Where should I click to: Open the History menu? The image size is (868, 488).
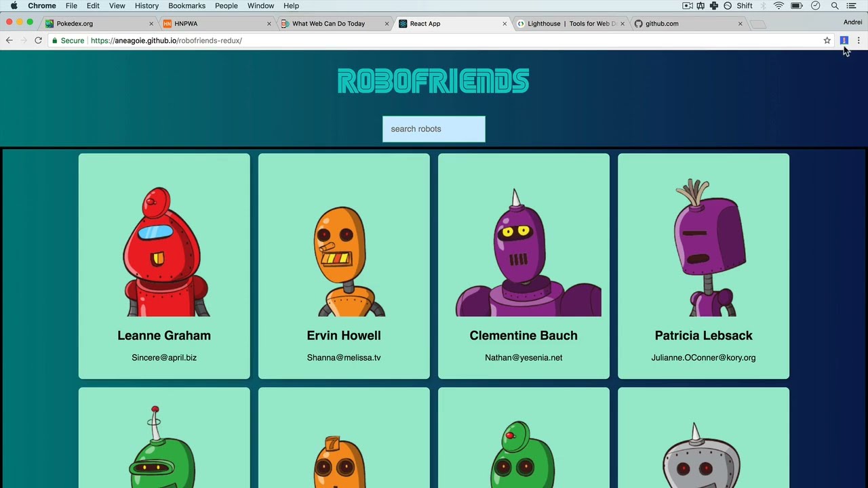click(x=146, y=5)
